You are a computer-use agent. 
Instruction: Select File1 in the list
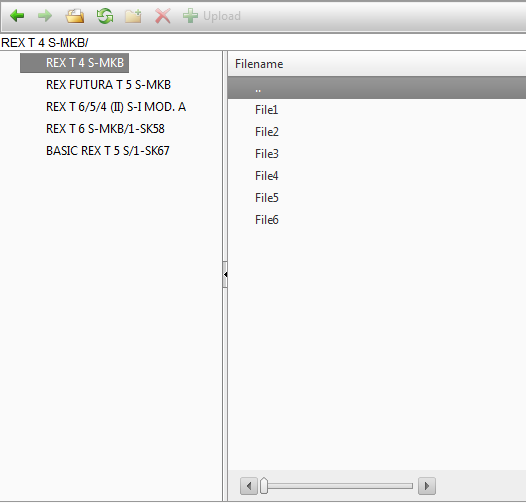point(377,110)
